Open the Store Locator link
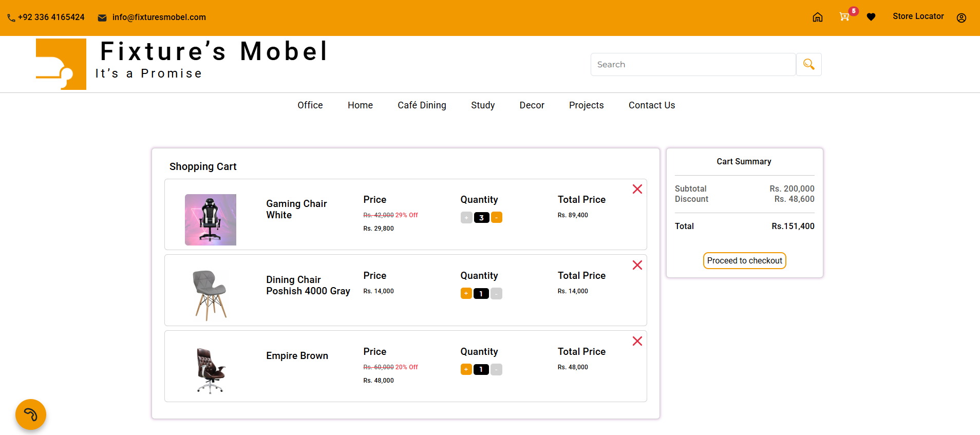 pyautogui.click(x=918, y=16)
